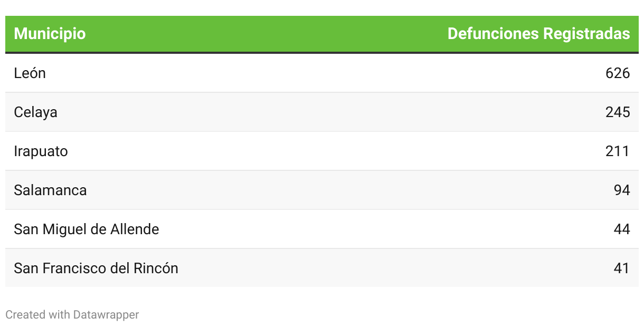Select the value 245 for Celaya

click(x=618, y=112)
